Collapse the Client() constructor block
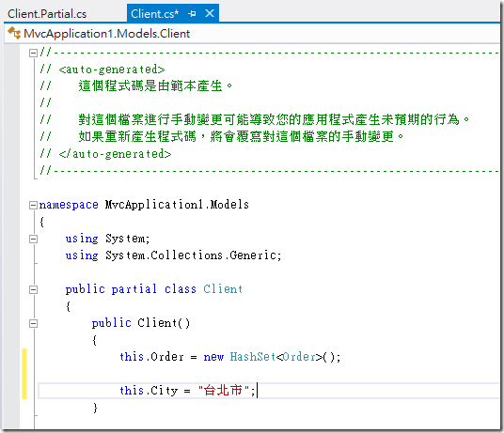This screenshot has height=433, width=504. 33,323
